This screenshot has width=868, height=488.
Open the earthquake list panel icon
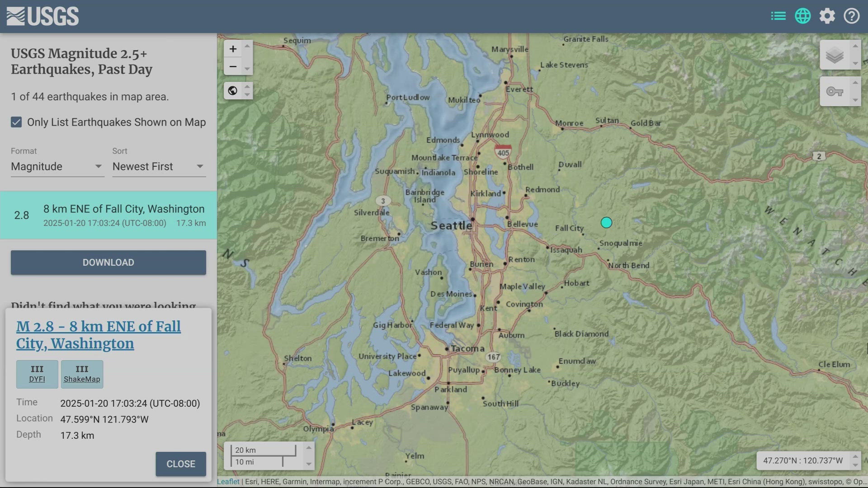coord(778,15)
